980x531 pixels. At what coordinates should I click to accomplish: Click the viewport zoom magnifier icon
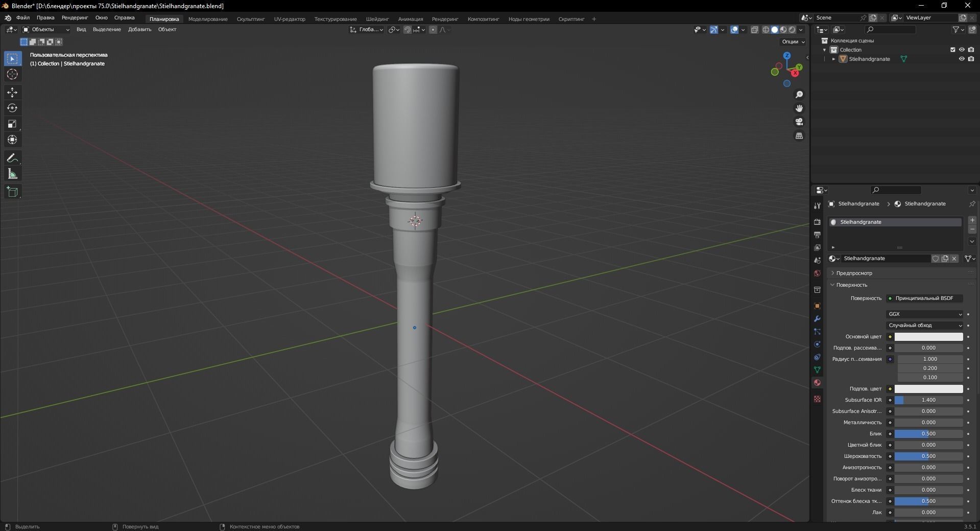tap(799, 95)
